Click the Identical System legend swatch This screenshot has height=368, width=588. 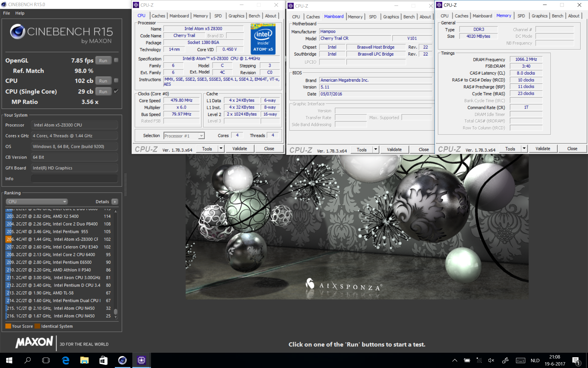(37, 326)
